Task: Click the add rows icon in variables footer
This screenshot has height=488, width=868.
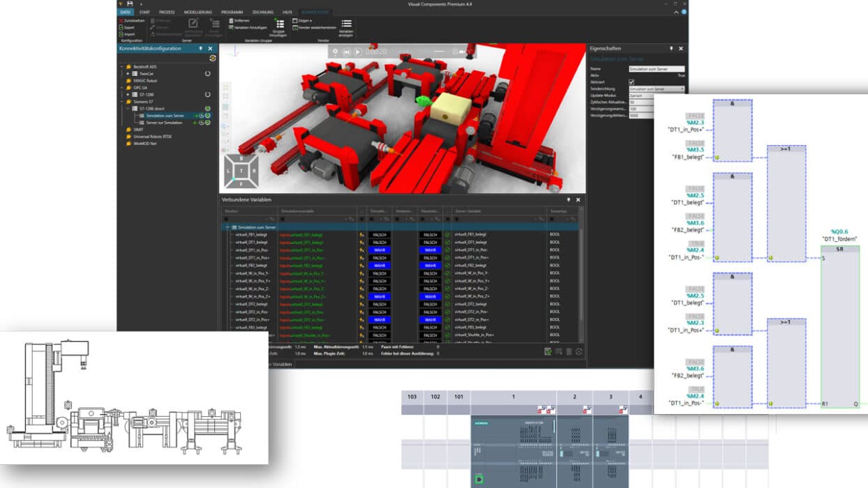Action: coord(559,352)
